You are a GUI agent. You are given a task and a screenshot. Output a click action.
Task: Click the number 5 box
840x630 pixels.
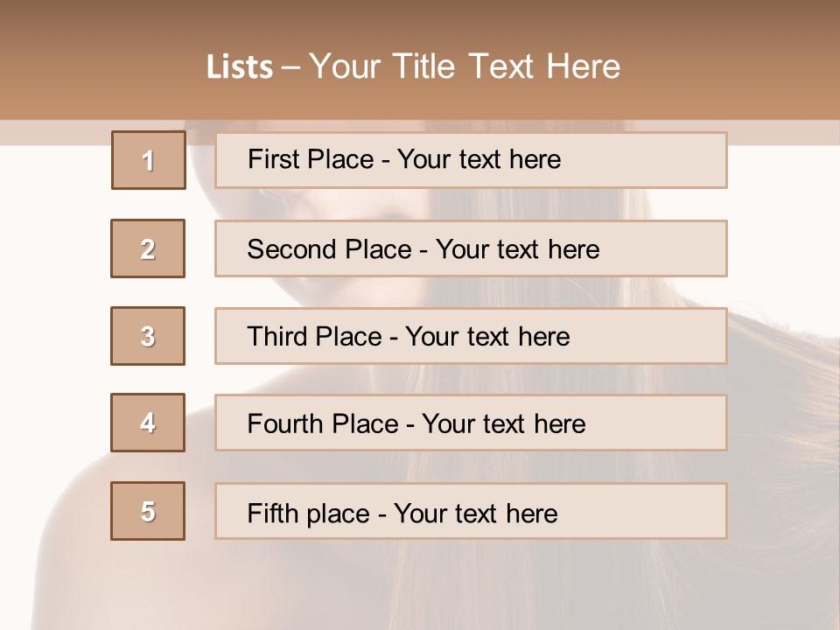148,511
